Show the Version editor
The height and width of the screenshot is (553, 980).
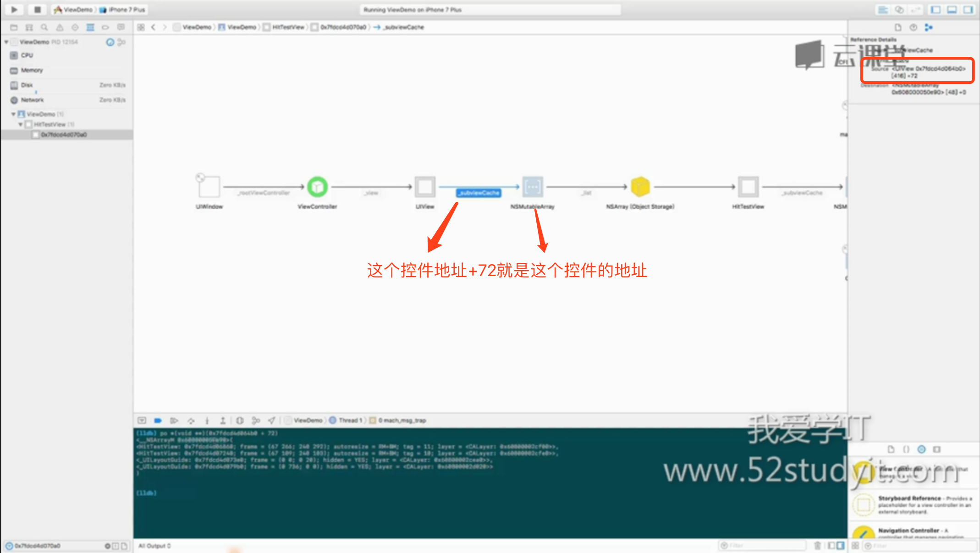pyautogui.click(x=915, y=10)
